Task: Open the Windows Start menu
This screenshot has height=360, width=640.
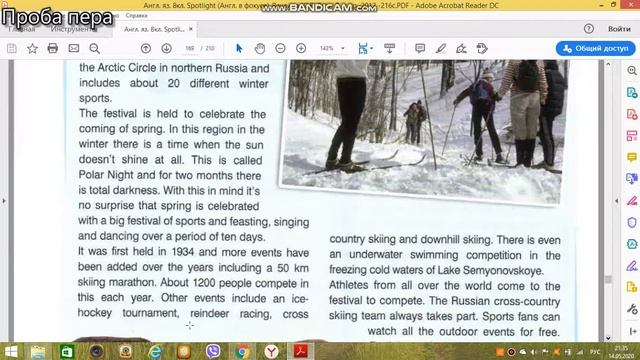Action: click(x=11, y=351)
